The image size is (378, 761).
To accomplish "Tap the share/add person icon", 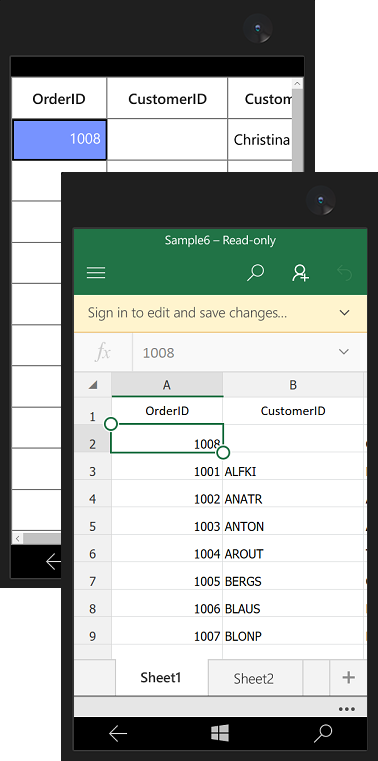I will [300, 273].
